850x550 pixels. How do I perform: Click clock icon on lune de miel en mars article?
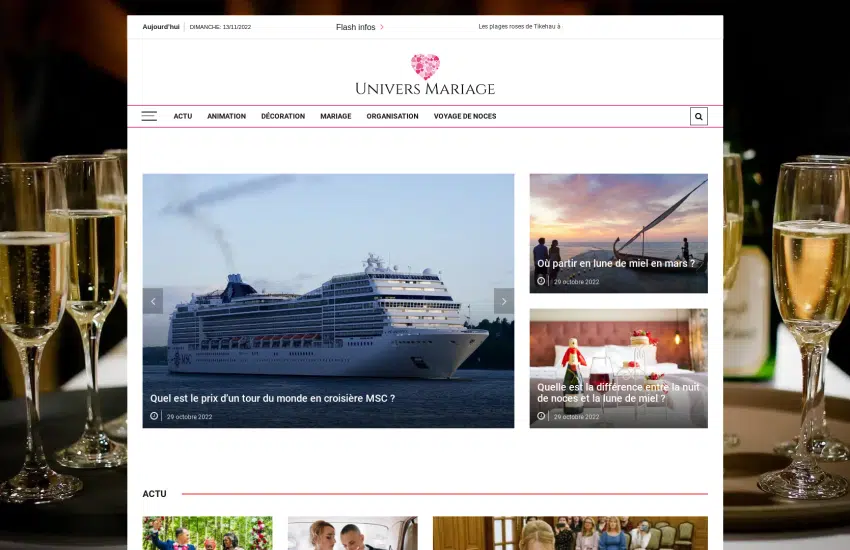click(x=541, y=281)
